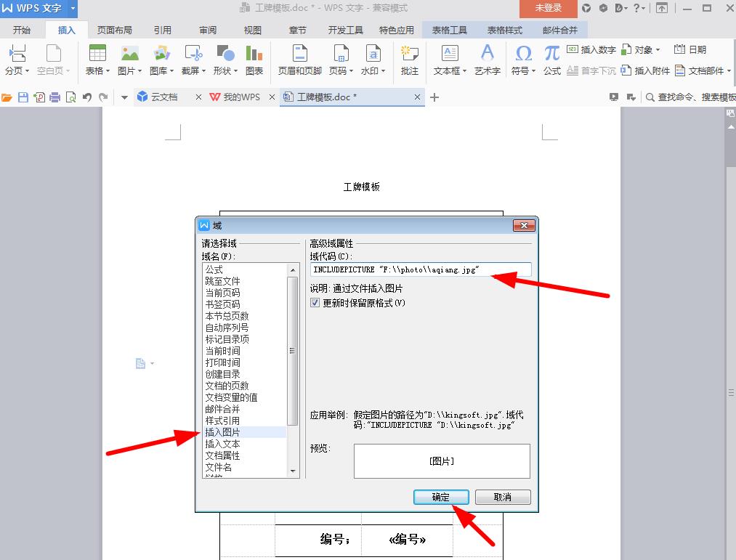Click the 确定 button in field dialog
736x560 pixels.
tap(441, 498)
